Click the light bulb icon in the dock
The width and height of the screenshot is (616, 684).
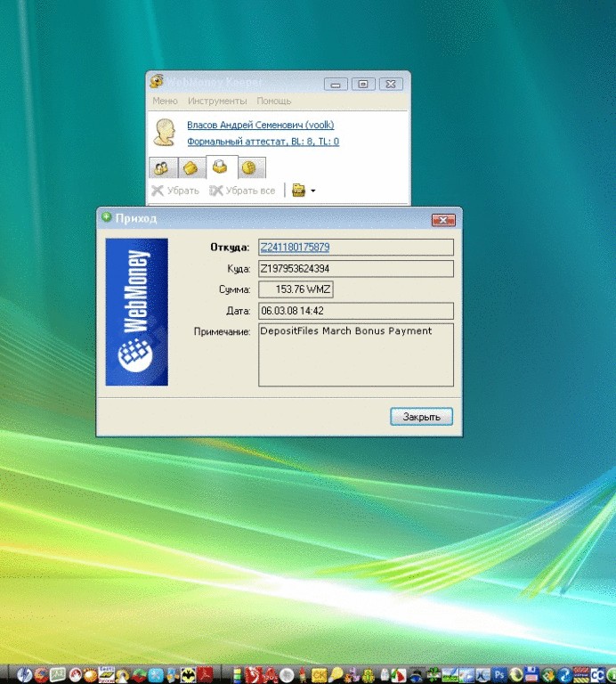click(336, 675)
